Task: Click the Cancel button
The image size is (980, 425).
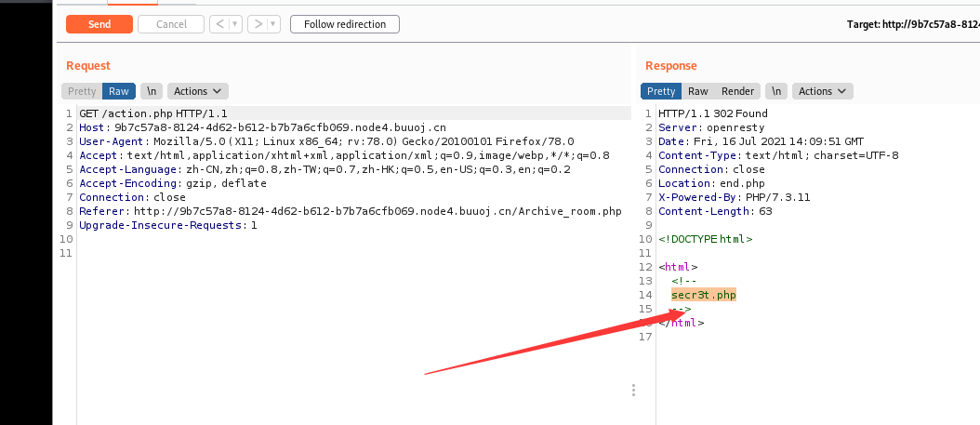Action: point(171,24)
